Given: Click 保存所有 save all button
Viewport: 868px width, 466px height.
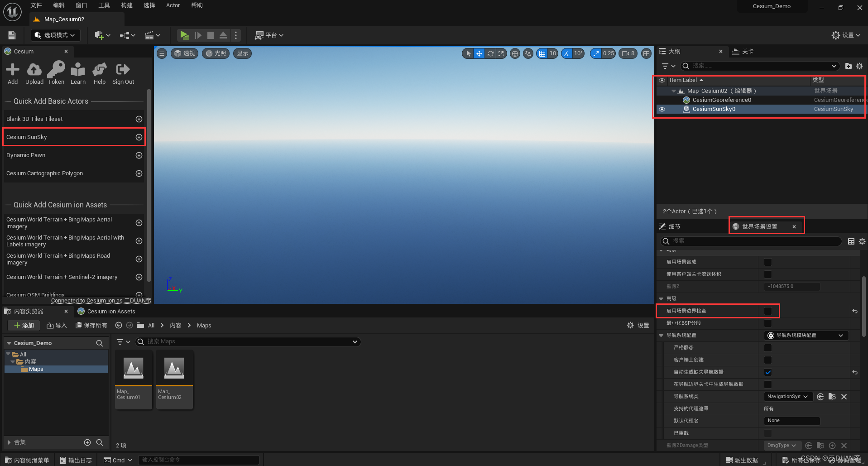Looking at the screenshot, I should point(91,326).
